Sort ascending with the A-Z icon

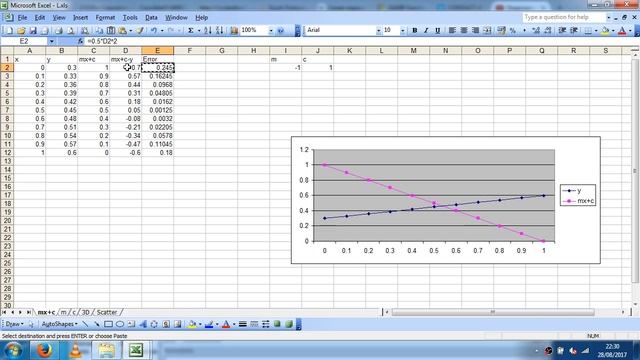208,31
